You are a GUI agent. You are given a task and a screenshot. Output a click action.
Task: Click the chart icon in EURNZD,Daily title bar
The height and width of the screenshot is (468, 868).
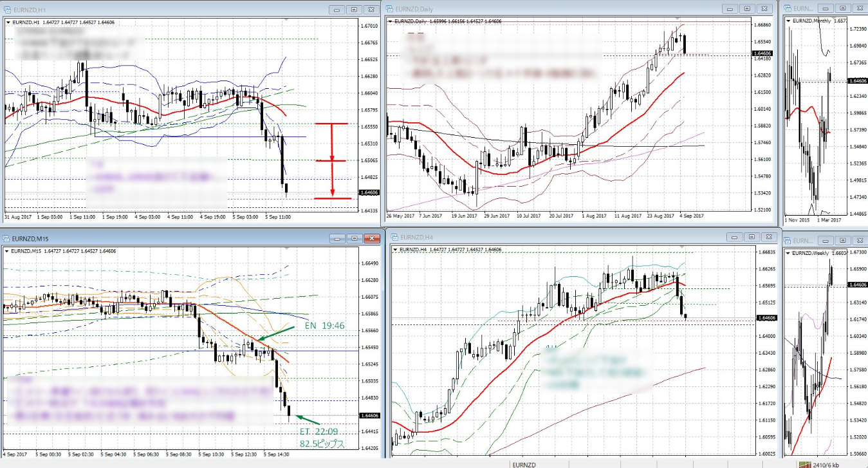pos(391,9)
